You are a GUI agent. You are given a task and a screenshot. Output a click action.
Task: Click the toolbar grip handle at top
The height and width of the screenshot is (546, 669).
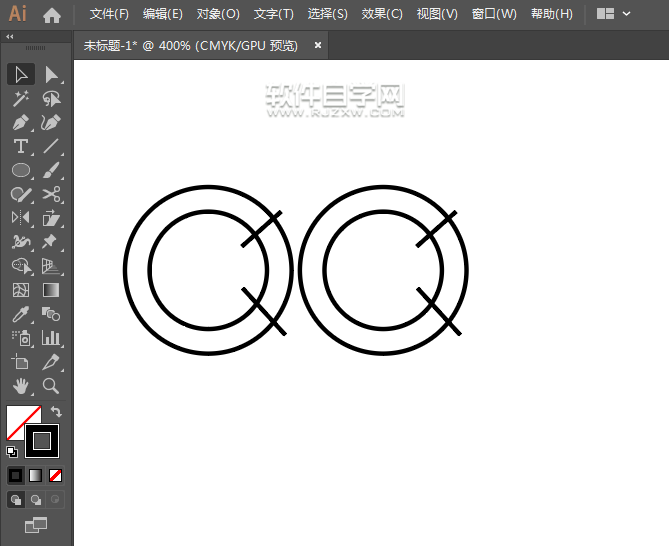pos(35,48)
